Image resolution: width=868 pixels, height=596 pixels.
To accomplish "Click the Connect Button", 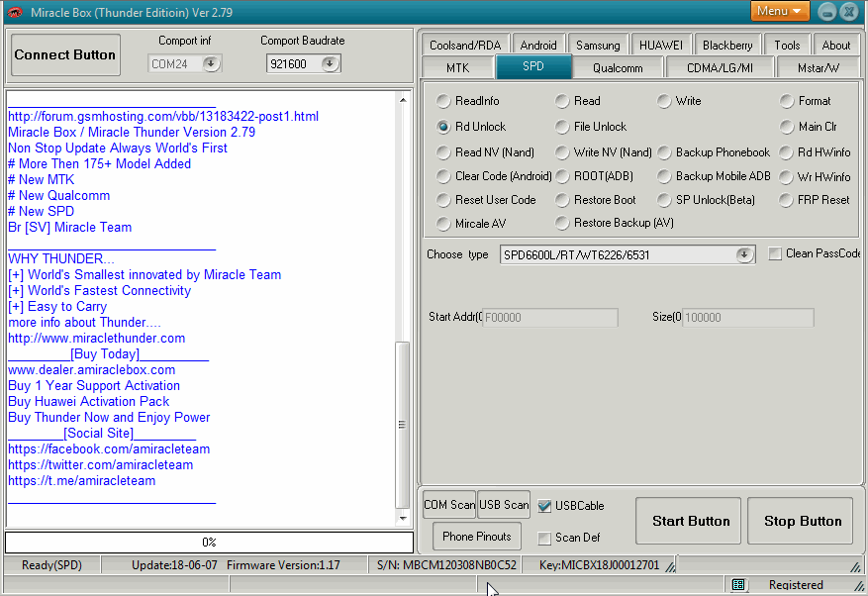I will coord(65,54).
